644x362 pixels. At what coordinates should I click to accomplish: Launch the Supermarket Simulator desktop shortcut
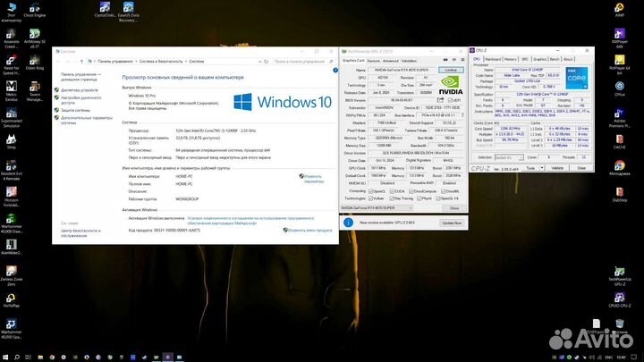[x=11, y=118]
